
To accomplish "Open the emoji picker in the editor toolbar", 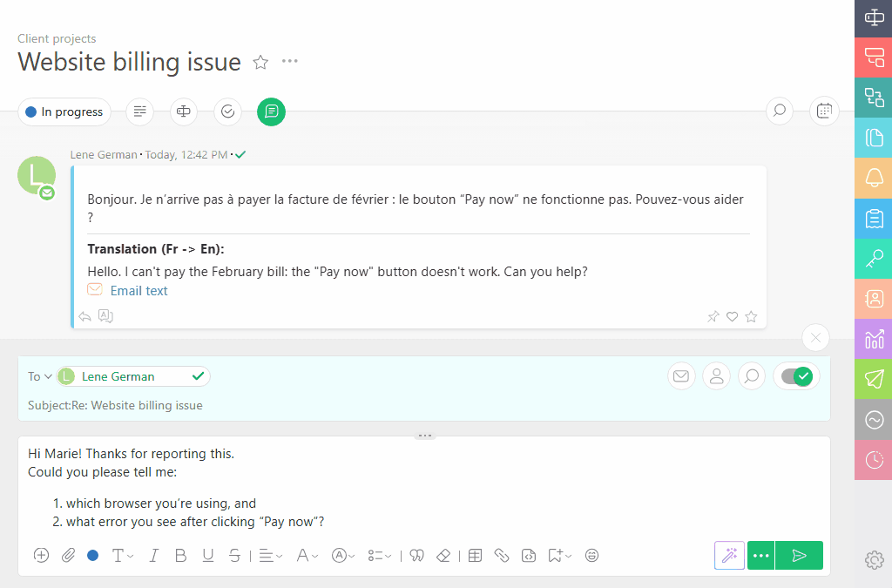I will [591, 555].
